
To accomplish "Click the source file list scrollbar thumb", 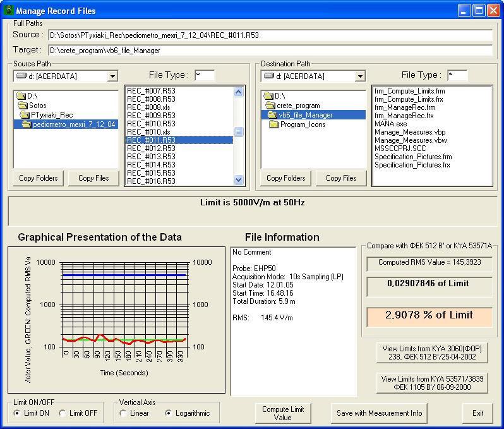I will click(239, 132).
